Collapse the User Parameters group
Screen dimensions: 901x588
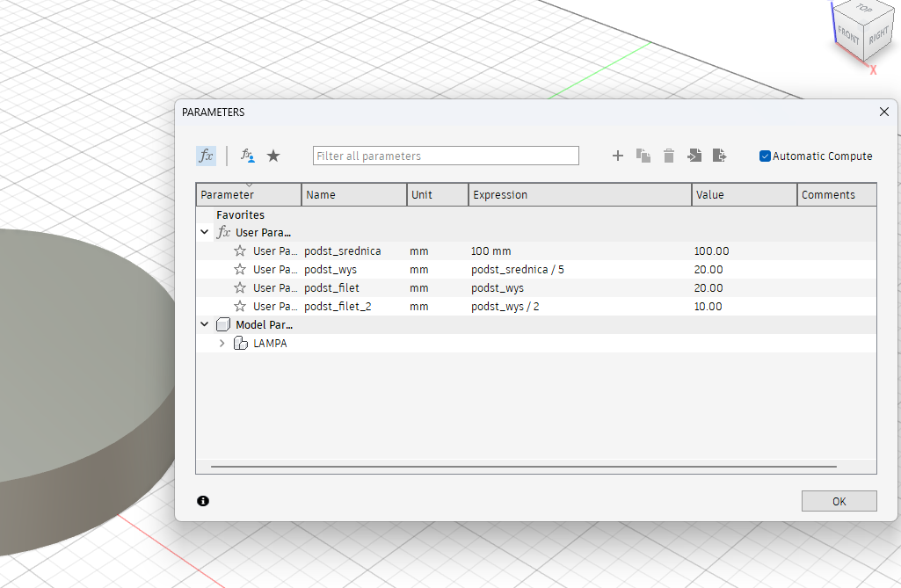205,233
